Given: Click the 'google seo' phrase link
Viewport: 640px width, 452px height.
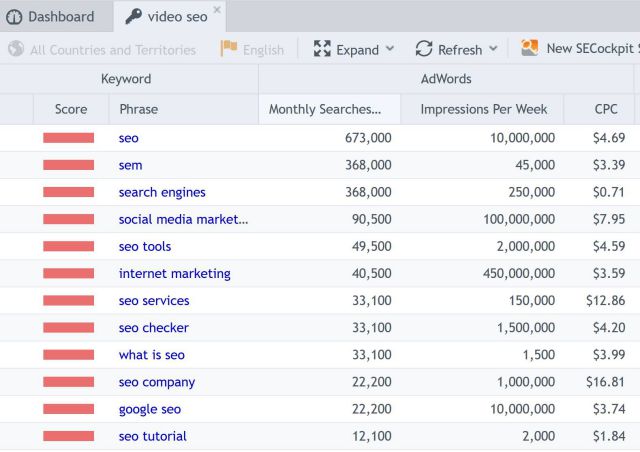Looking at the screenshot, I should click(x=150, y=409).
